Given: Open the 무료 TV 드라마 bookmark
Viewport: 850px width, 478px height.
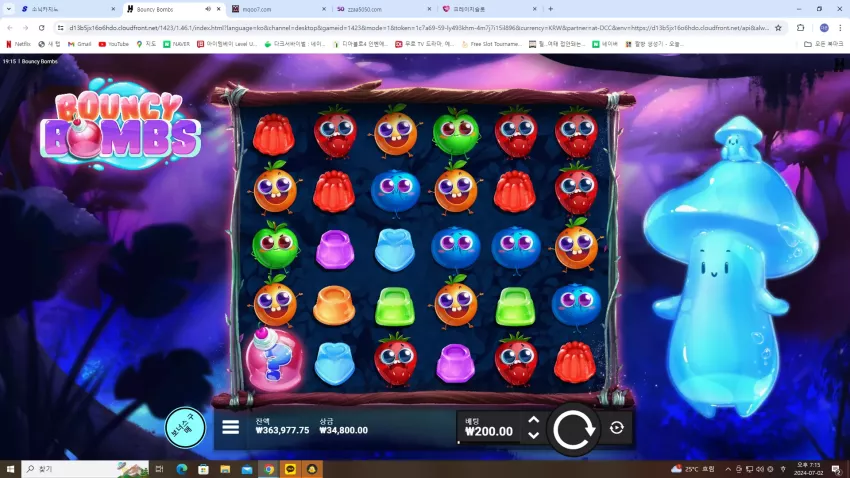Looking at the screenshot, I should pos(424,44).
